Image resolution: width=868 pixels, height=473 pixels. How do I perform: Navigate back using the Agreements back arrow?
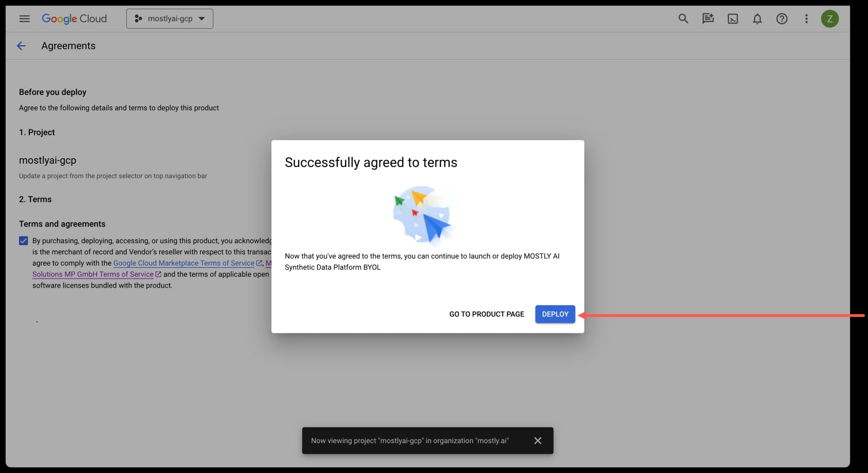pos(21,46)
